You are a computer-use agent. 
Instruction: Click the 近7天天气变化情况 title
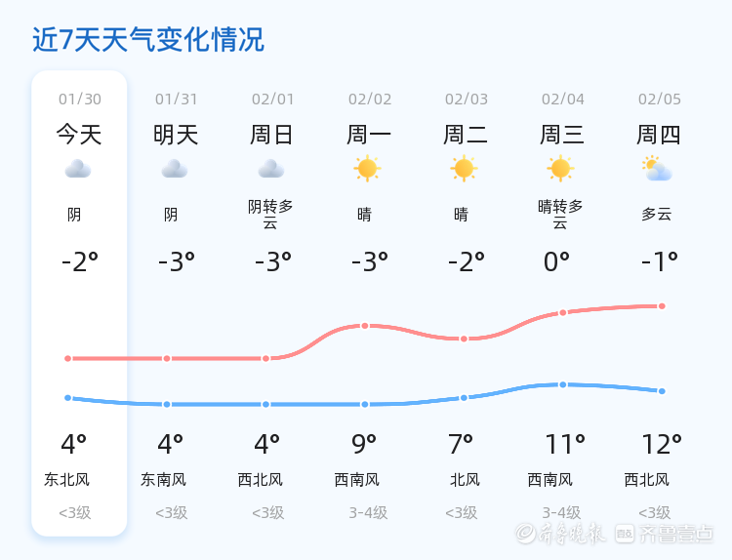click(148, 40)
